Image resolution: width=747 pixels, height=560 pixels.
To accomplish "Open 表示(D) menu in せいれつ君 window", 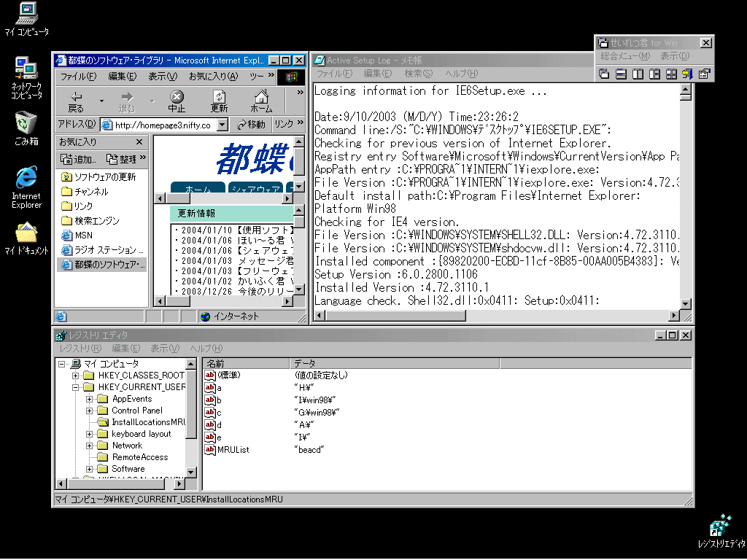I will tap(675, 56).
